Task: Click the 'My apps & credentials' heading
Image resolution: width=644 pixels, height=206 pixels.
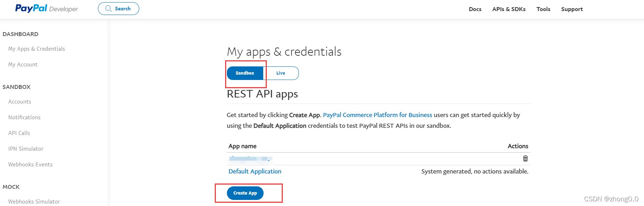Action: (284, 52)
